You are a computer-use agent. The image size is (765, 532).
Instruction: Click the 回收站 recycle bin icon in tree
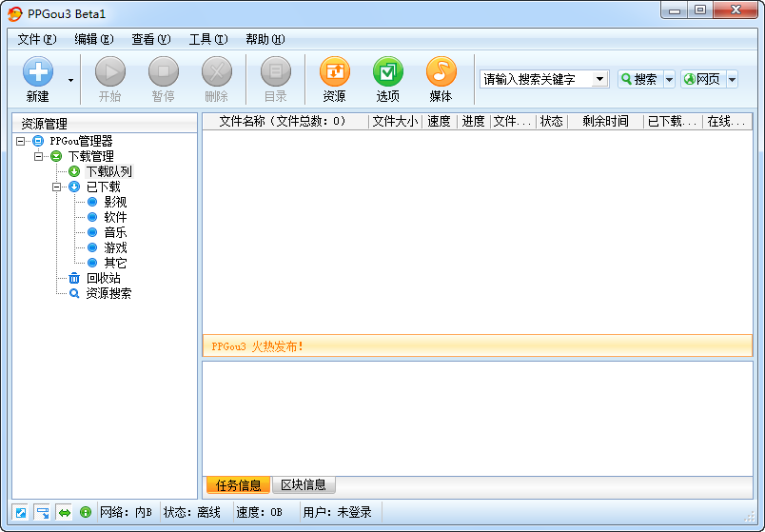[74, 278]
